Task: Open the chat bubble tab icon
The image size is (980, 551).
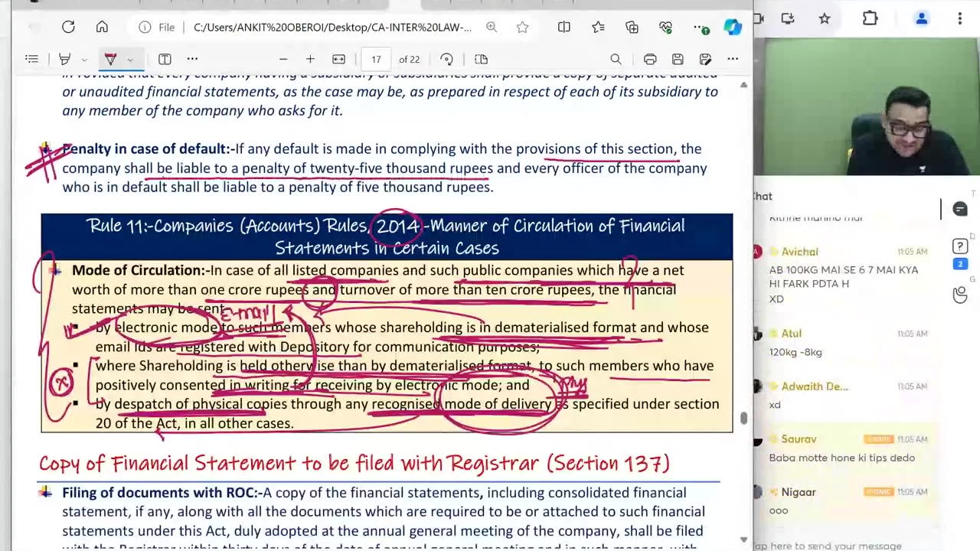Action: pos(960,209)
